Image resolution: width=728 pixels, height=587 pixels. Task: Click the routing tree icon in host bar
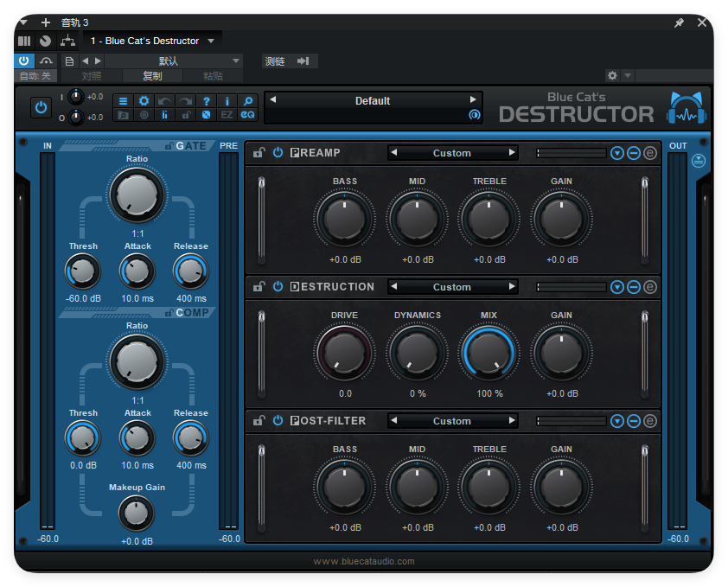[67, 41]
